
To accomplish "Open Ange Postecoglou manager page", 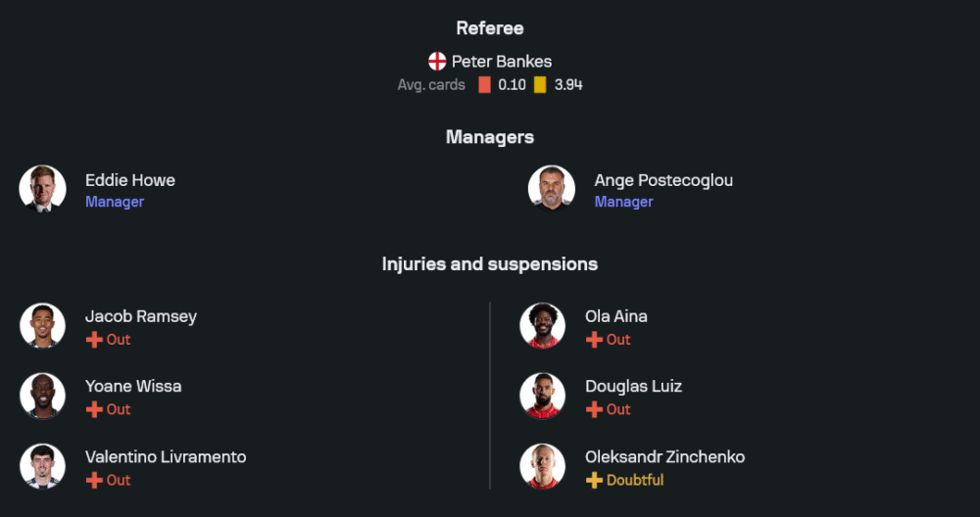I will tap(663, 180).
